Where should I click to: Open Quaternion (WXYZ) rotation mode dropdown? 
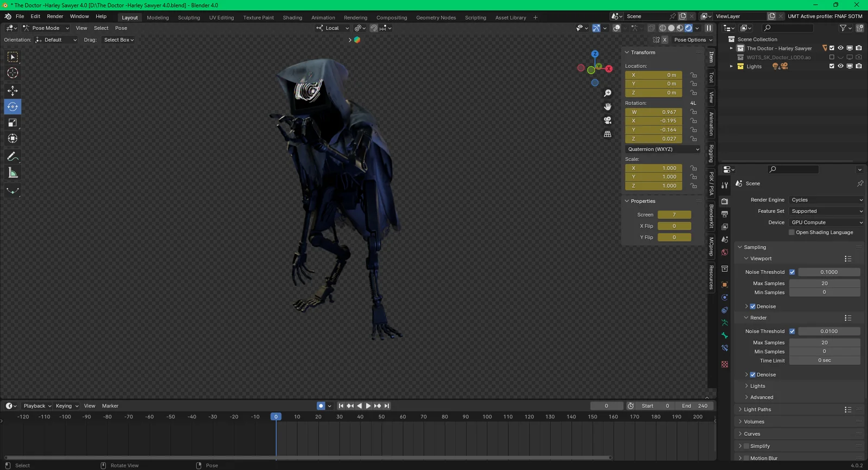[x=662, y=149]
